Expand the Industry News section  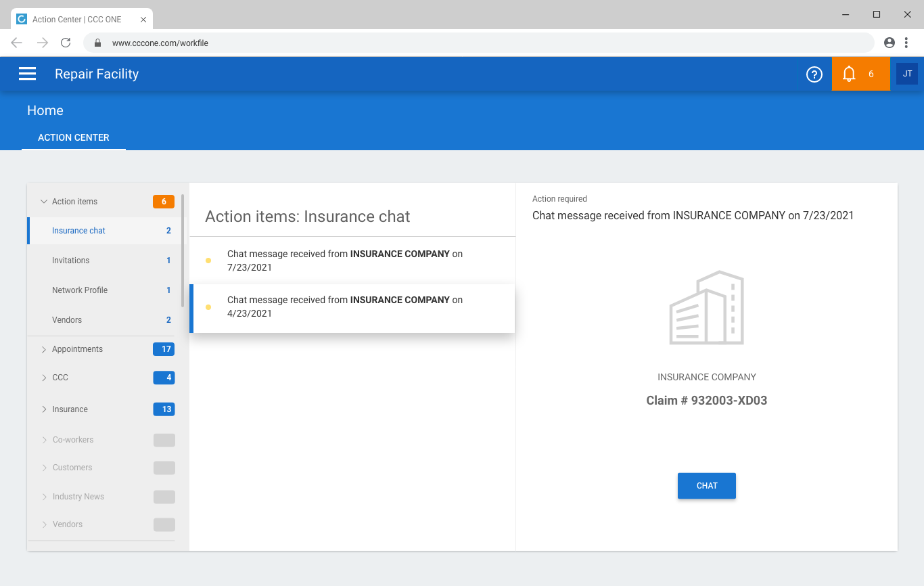[x=45, y=497]
